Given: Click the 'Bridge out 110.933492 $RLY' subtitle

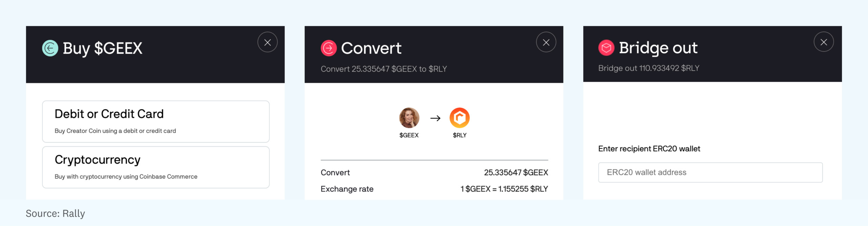Looking at the screenshot, I should click(649, 68).
